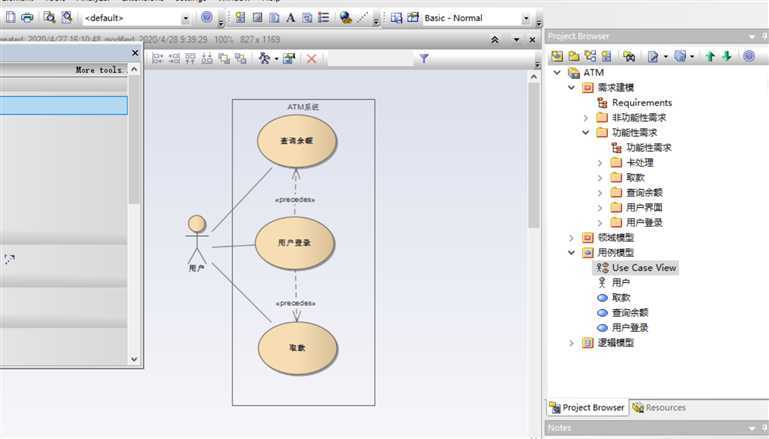Screen dimensions: 769x439
Task: Click the align bottom icon in diagram toolbar
Action: (207, 59)
